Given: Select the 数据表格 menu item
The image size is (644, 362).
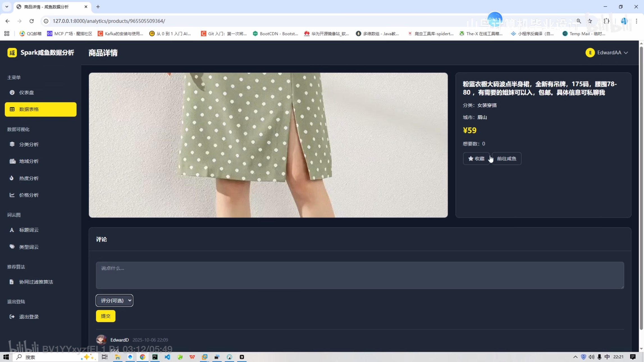Looking at the screenshot, I should [41, 109].
